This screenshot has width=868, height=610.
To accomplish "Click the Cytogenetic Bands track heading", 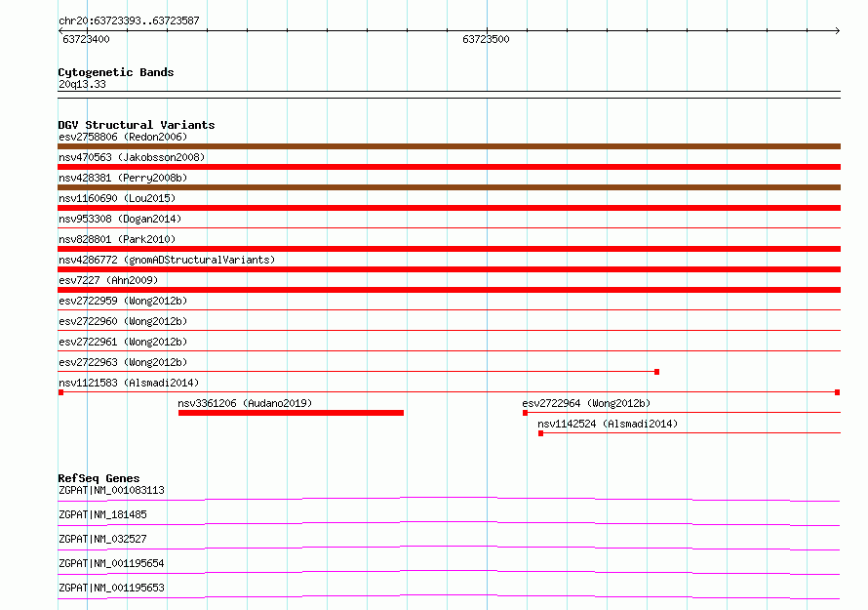I will (x=116, y=72).
